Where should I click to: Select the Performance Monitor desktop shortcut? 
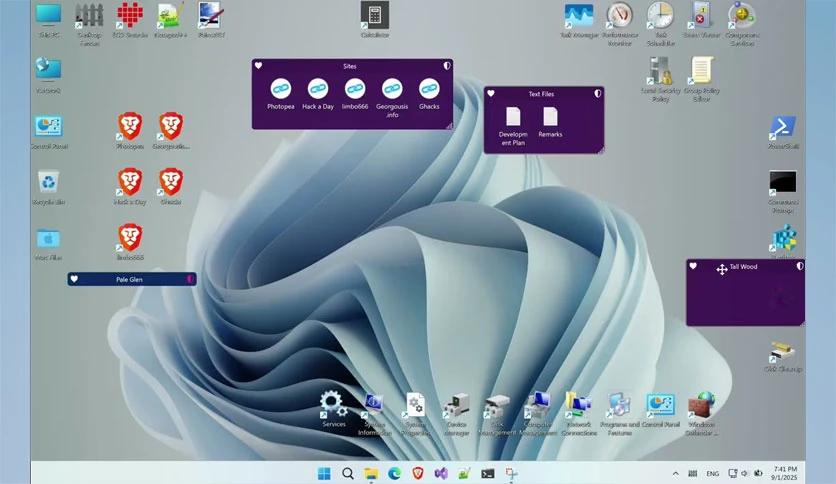click(620, 24)
